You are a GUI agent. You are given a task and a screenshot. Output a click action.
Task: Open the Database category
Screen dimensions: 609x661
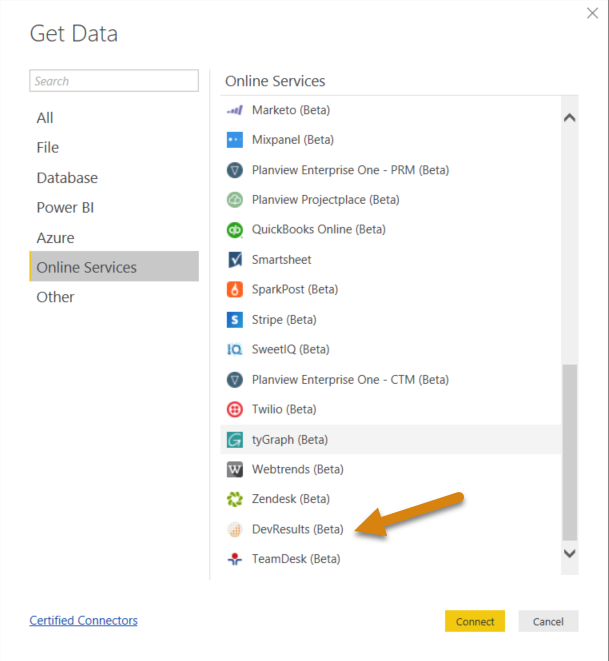(x=114, y=178)
